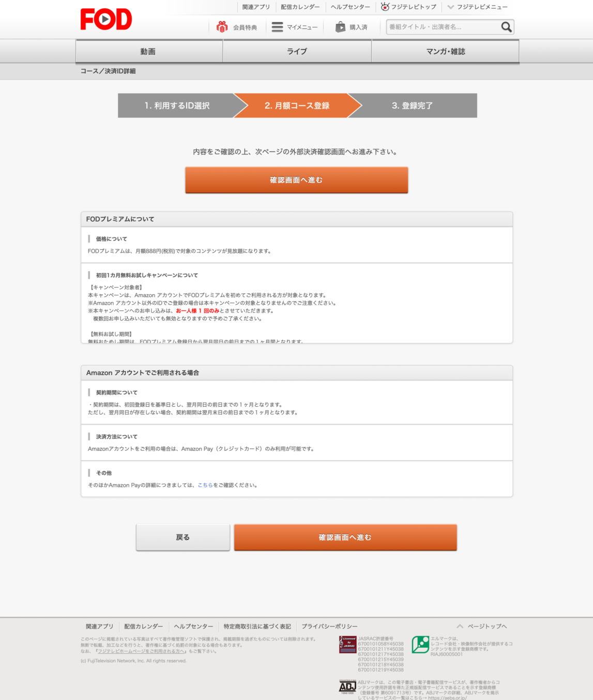The height and width of the screenshot is (700, 593).
Task: Open the 会員特典 gift icon
Action: point(222,27)
